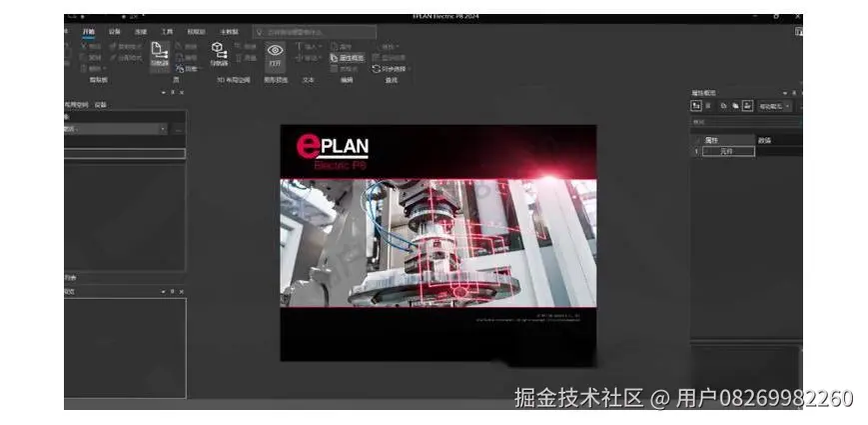
Task: Switch to the 工具 ribbon tab
Action: (x=167, y=32)
